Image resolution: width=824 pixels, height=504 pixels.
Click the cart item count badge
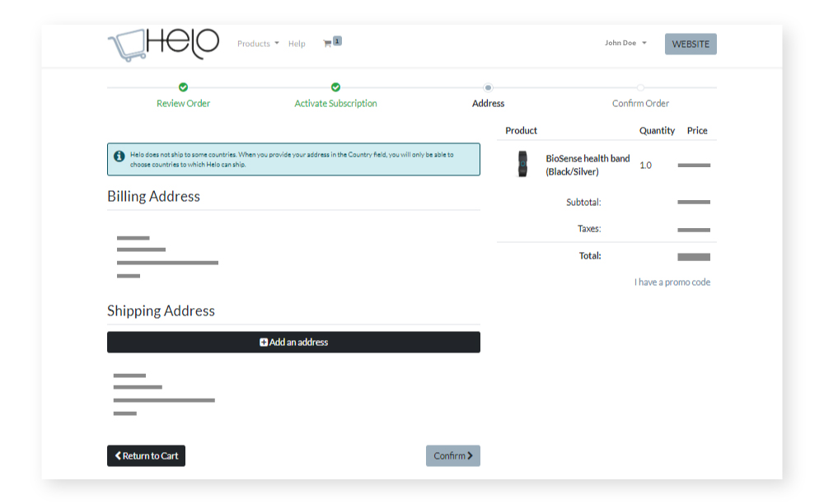(337, 40)
